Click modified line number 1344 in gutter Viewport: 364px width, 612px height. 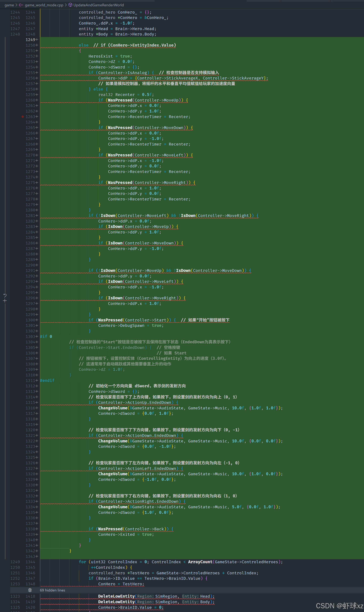[30, 562]
